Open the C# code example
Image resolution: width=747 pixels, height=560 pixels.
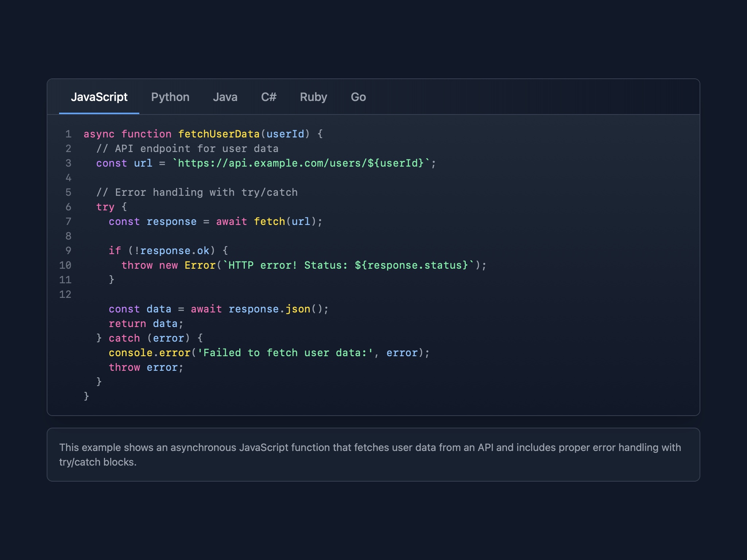[x=270, y=97]
